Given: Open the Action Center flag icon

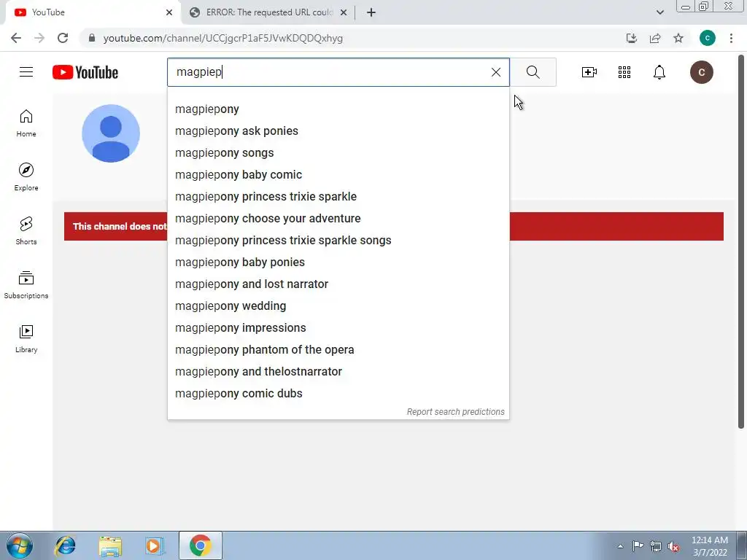Looking at the screenshot, I should click(638, 545).
